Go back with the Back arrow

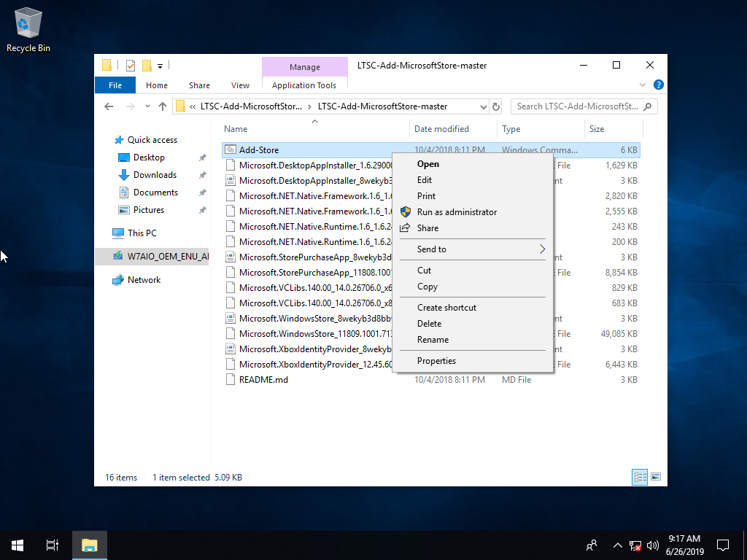[x=109, y=106]
